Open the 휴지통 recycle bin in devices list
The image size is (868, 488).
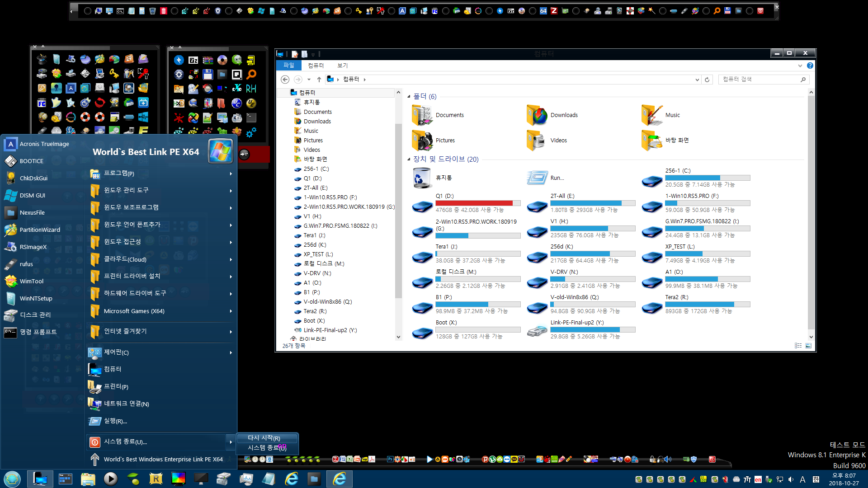(433, 178)
